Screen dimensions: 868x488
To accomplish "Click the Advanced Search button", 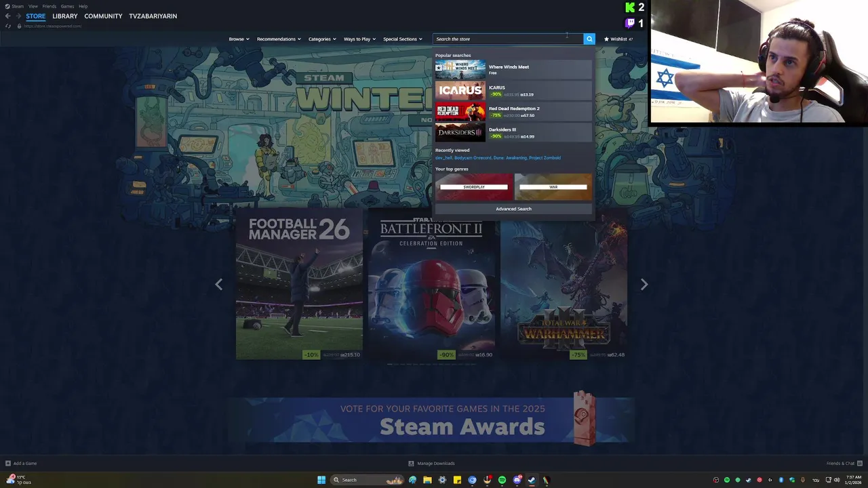I will click(513, 209).
